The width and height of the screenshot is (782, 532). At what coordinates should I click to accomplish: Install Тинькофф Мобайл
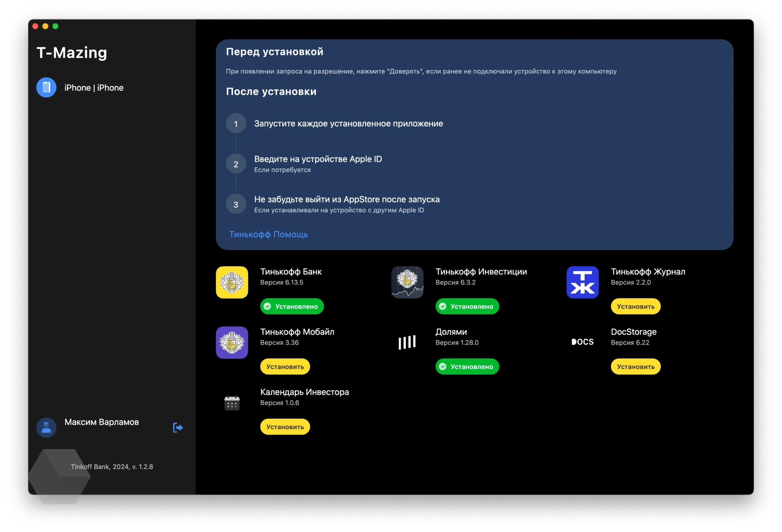(285, 367)
